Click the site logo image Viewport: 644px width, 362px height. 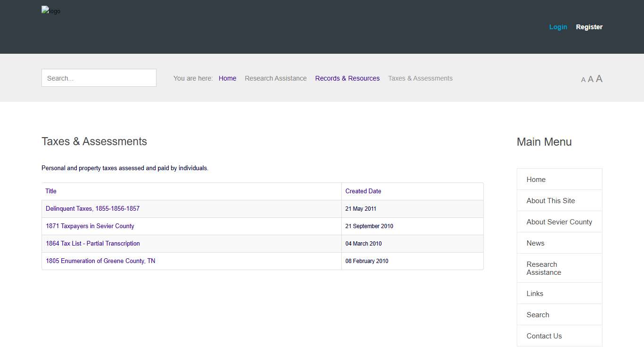tap(51, 11)
